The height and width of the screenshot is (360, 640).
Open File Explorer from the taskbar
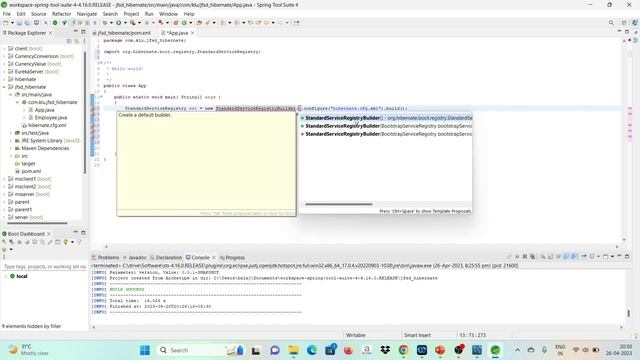pyautogui.click(x=293, y=350)
